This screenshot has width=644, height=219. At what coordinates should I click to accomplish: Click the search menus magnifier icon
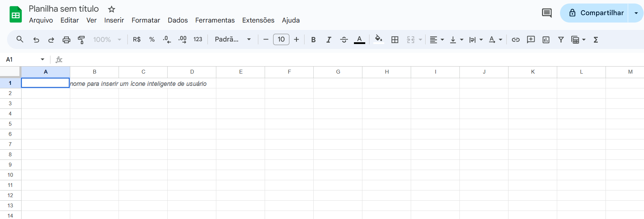(20, 39)
